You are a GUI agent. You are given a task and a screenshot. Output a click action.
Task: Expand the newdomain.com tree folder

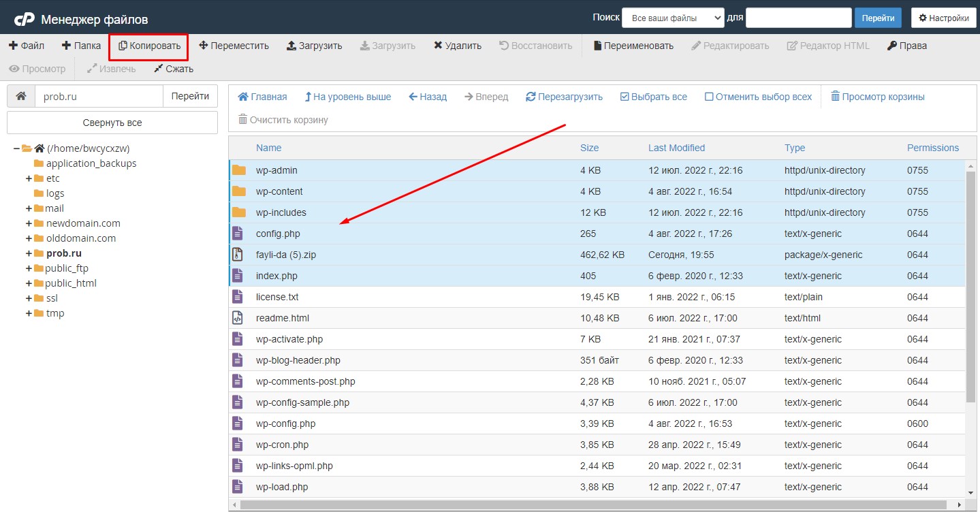29,223
